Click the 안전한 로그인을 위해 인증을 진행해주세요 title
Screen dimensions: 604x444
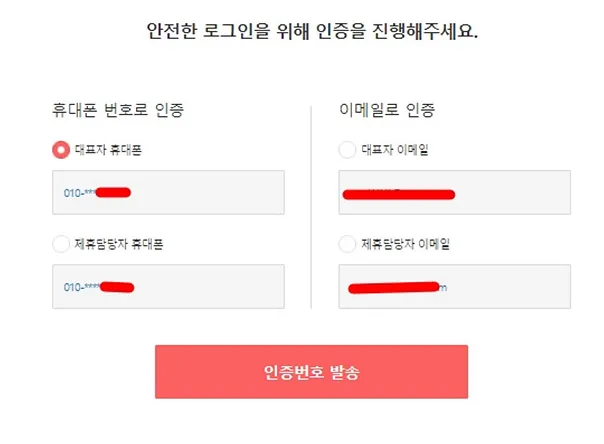point(312,31)
